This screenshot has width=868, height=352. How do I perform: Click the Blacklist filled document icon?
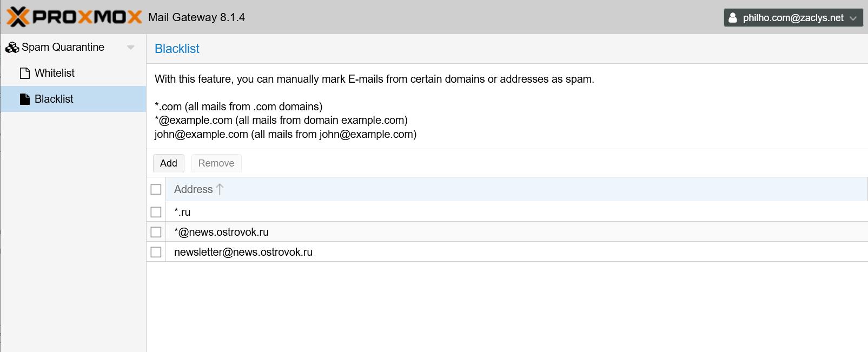[x=24, y=99]
